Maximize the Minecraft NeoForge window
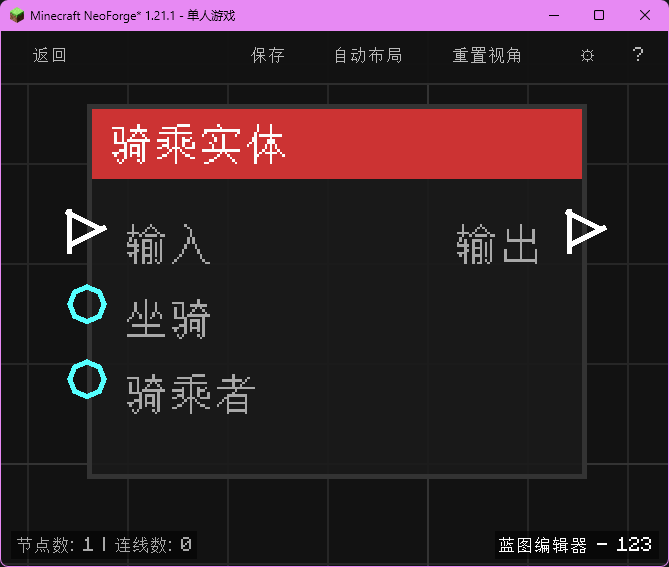This screenshot has width=669, height=567. (599, 15)
